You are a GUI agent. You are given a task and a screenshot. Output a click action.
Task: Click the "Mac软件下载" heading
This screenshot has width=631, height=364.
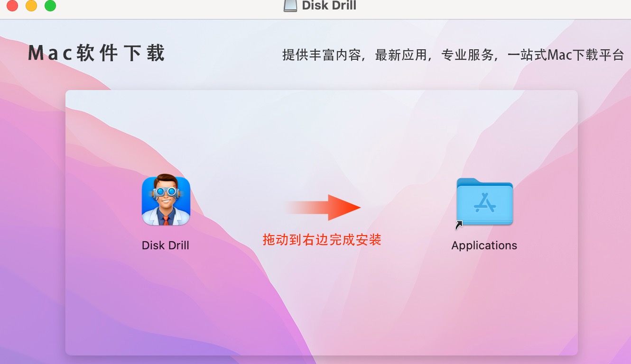coord(96,53)
